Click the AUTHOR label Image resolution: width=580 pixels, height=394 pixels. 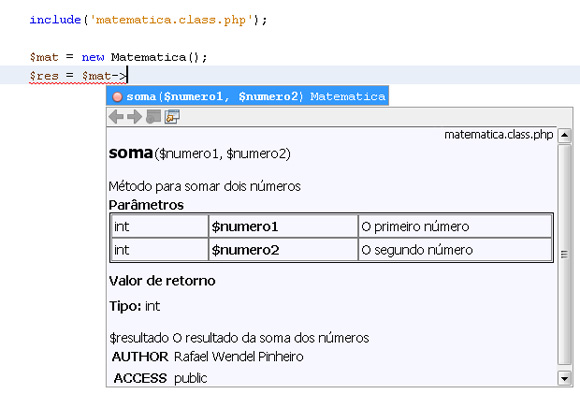140,357
